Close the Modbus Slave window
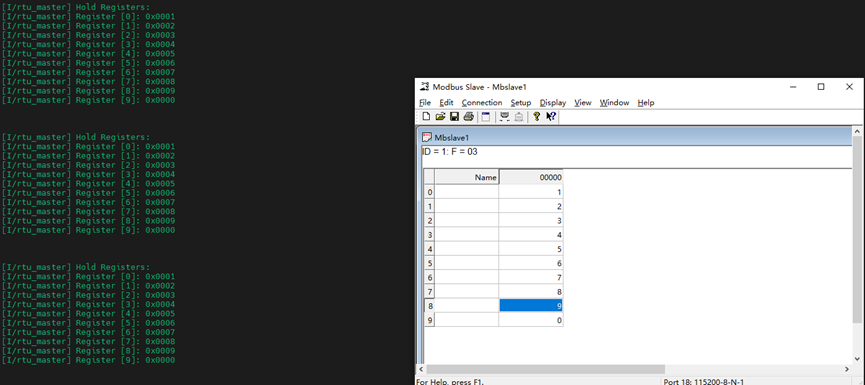Image resolution: width=865 pixels, height=385 pixels. click(850, 87)
